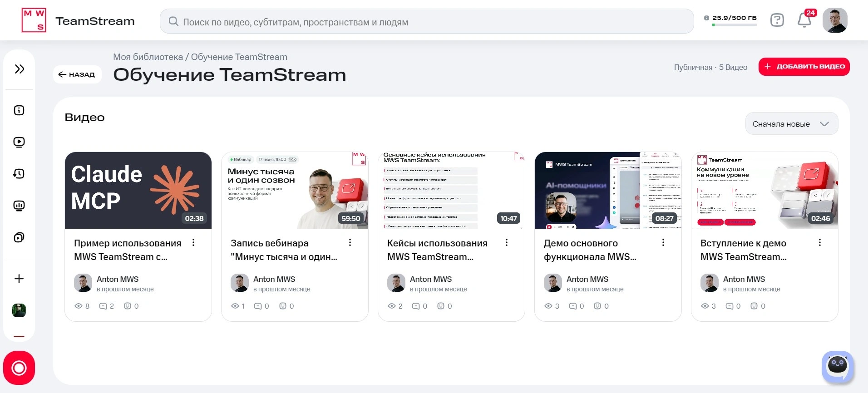Viewport: 868px width, 393px height.
Task: Open the 'Кейсы использования' video thumbnail
Action: [451, 190]
